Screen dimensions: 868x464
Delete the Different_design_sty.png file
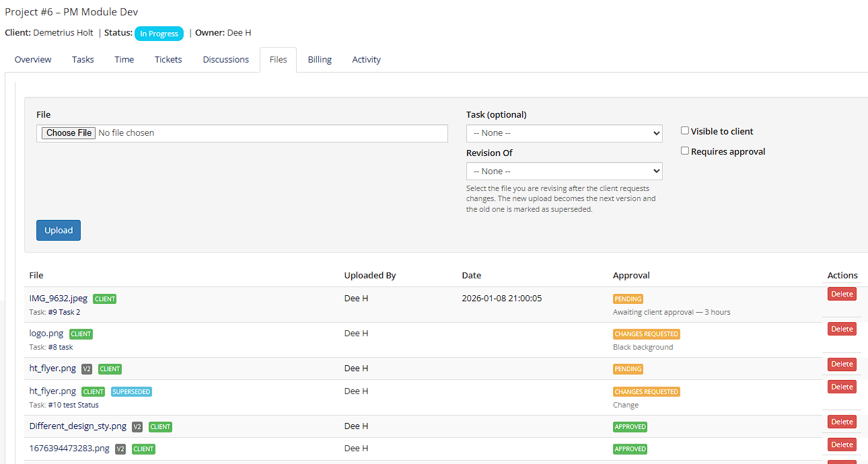[842, 422]
